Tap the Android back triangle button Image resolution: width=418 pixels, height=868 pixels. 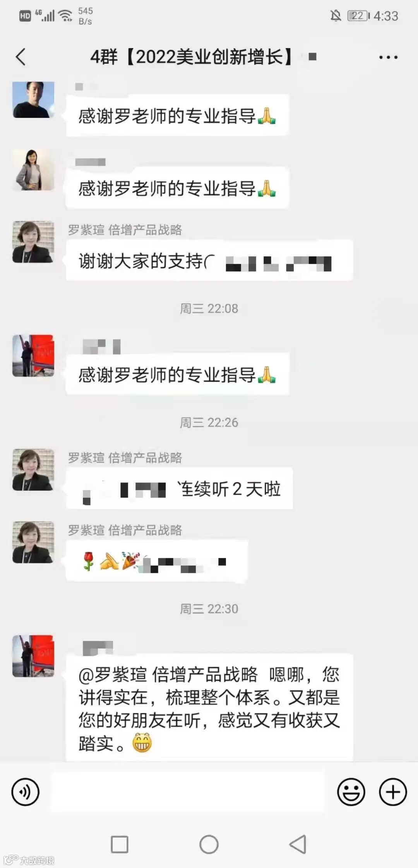point(298,844)
